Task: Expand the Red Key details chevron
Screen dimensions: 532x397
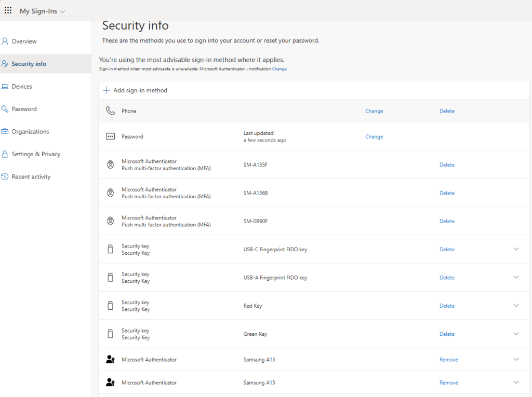Action: (x=516, y=306)
